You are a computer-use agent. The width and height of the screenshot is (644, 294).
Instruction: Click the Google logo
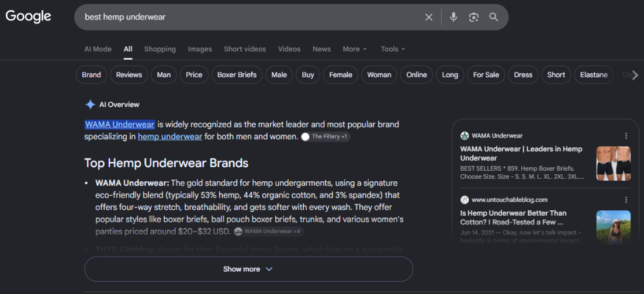(x=28, y=16)
